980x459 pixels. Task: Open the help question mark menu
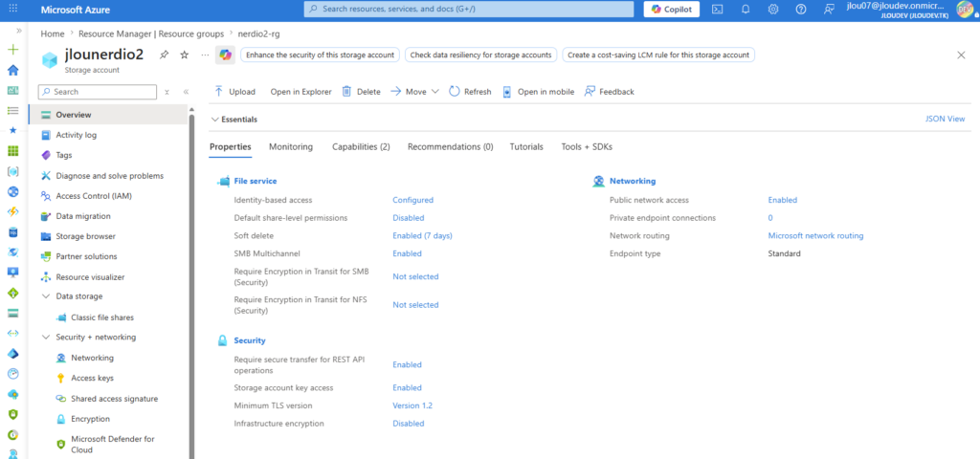pos(801,10)
